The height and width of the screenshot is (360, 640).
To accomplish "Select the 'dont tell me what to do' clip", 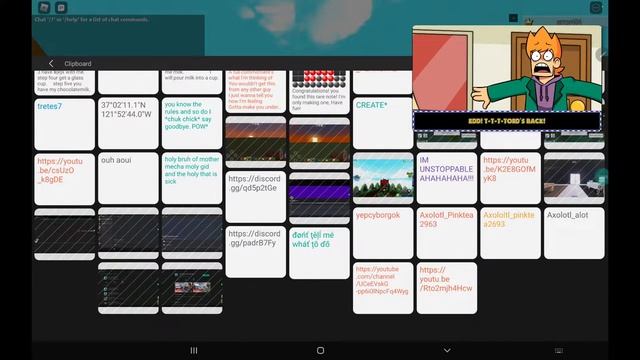I will [x=319, y=253].
